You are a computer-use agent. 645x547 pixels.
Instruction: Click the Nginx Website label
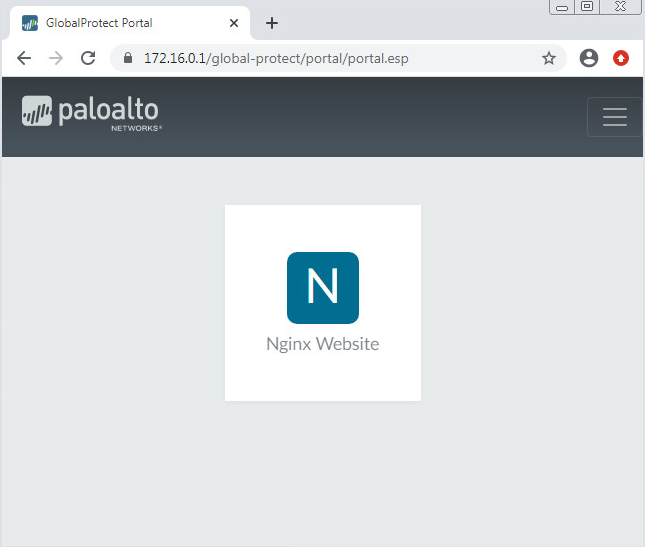(x=323, y=344)
